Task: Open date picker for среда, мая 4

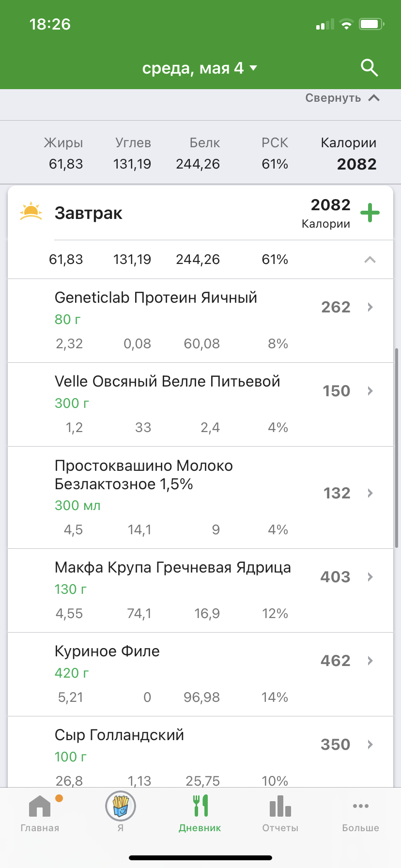Action: (200, 68)
